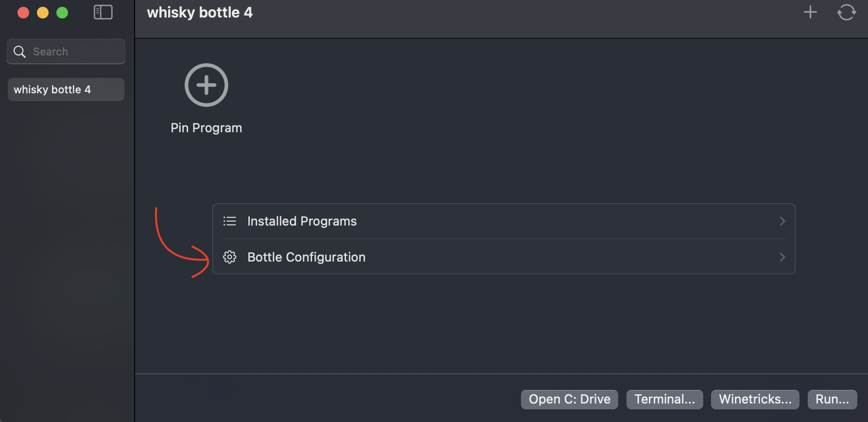Image resolution: width=868 pixels, height=422 pixels.
Task: Click the search magnifying glass icon
Action: [x=19, y=52]
